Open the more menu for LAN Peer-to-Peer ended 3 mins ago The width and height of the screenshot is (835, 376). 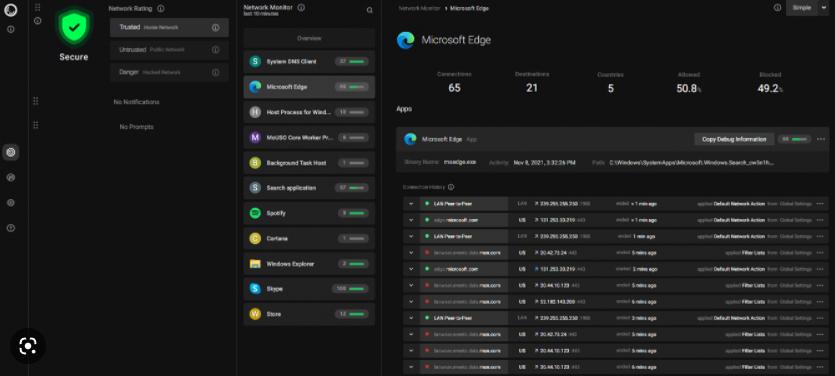tap(820, 318)
